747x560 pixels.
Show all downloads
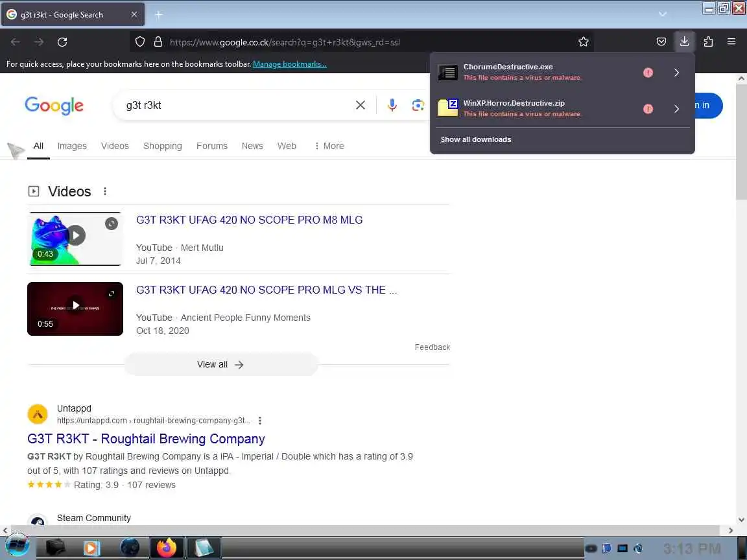(x=475, y=139)
